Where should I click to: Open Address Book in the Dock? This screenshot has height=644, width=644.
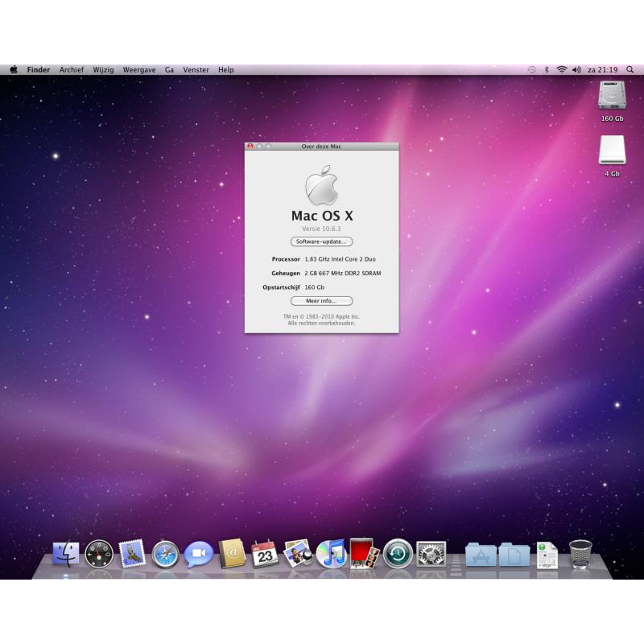pos(232,554)
